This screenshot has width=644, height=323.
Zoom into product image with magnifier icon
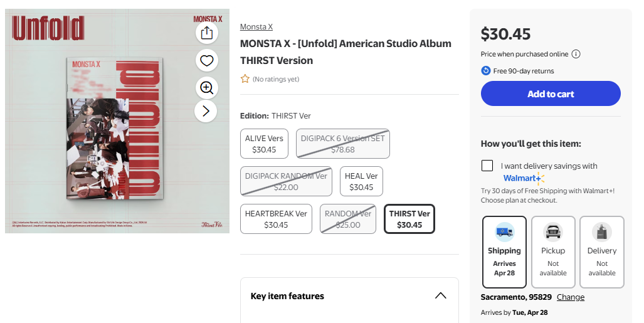[207, 88]
